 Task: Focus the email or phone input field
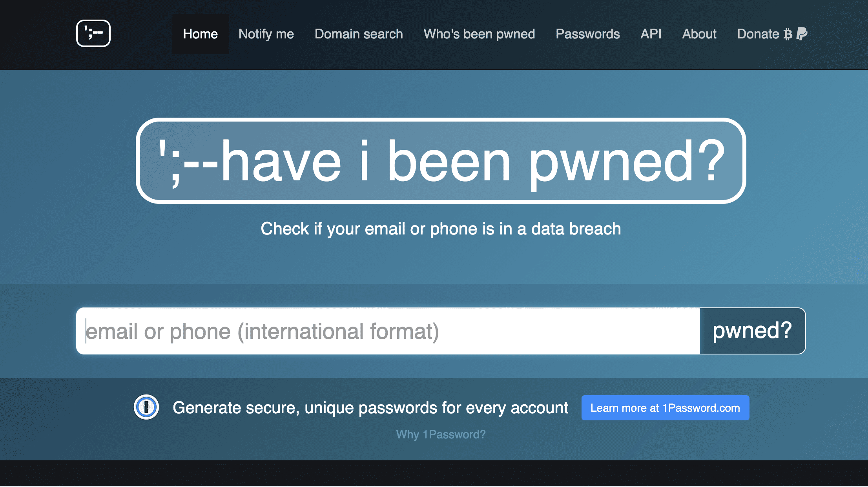tap(388, 331)
